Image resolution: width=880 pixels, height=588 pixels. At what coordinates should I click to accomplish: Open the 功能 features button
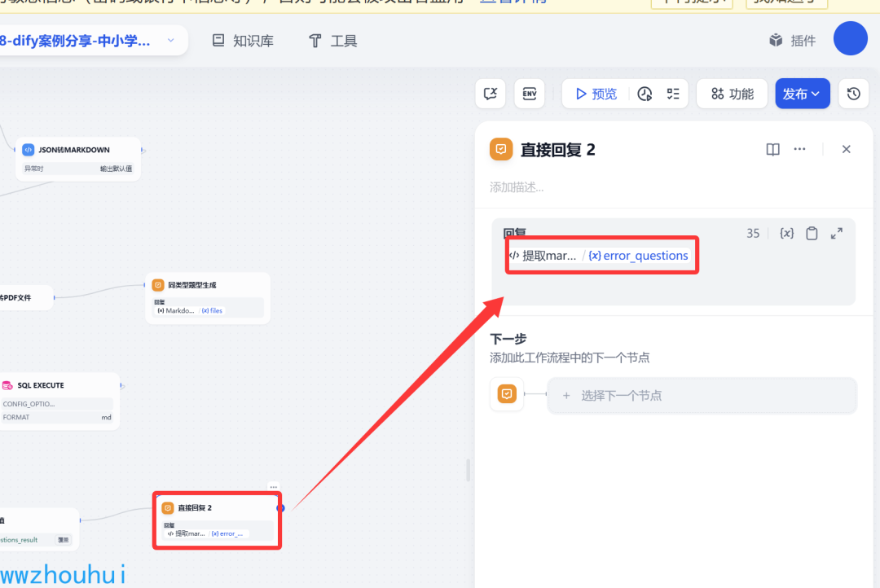pyautogui.click(x=733, y=94)
